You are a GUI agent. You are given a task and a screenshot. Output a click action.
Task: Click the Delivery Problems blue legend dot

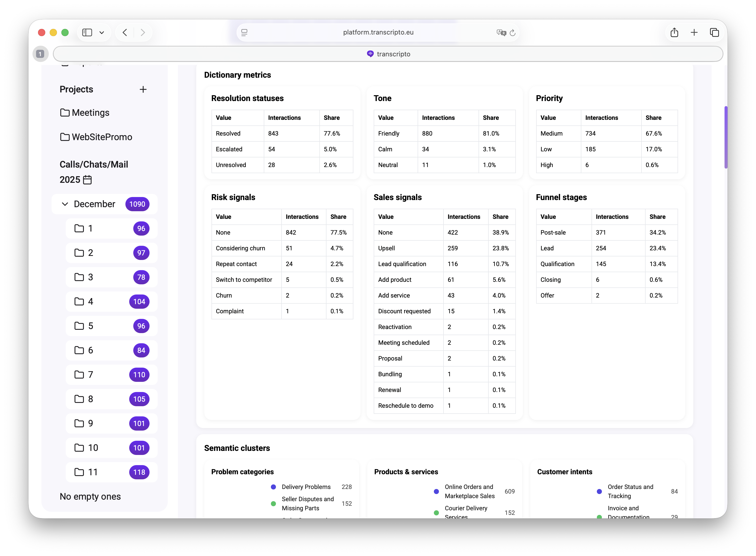pos(273,487)
